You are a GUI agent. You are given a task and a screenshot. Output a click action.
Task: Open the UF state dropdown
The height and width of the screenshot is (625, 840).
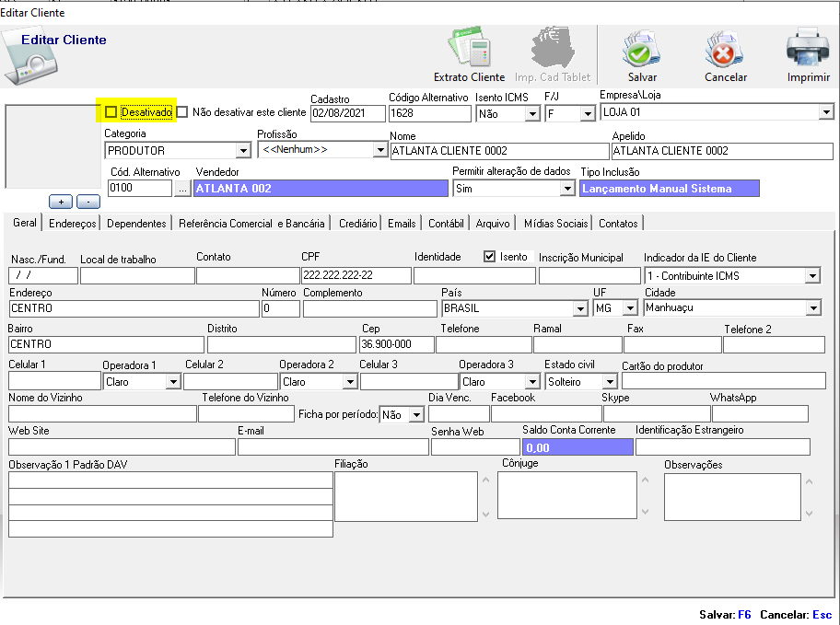pyautogui.click(x=630, y=308)
